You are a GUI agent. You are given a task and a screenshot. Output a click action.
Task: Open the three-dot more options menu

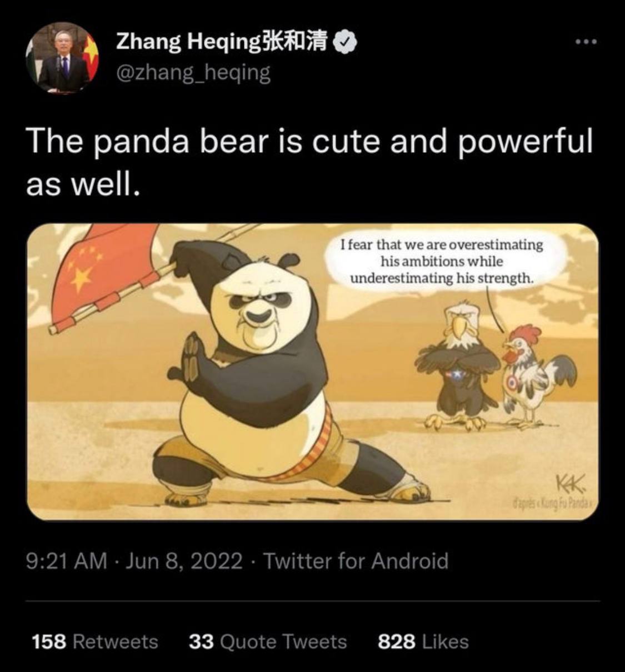pyautogui.click(x=586, y=42)
